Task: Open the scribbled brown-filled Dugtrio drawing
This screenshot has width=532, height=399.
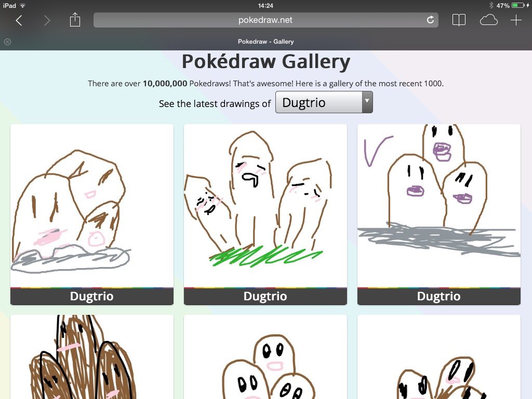Action: coord(92,357)
